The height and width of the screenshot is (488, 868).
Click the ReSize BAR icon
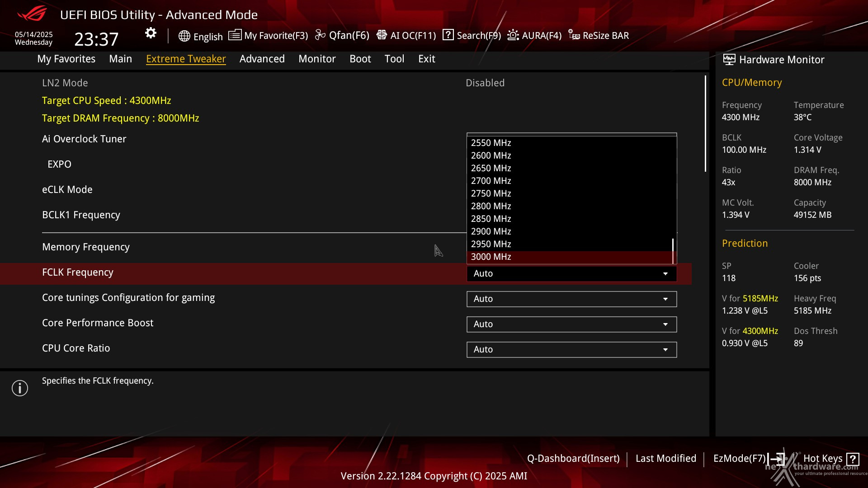pyautogui.click(x=574, y=35)
